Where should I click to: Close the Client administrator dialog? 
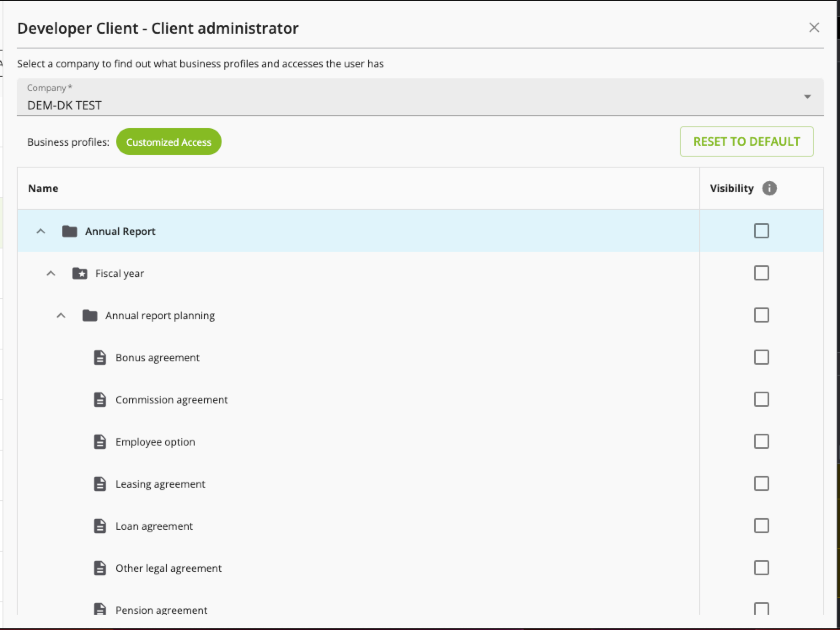(x=814, y=28)
